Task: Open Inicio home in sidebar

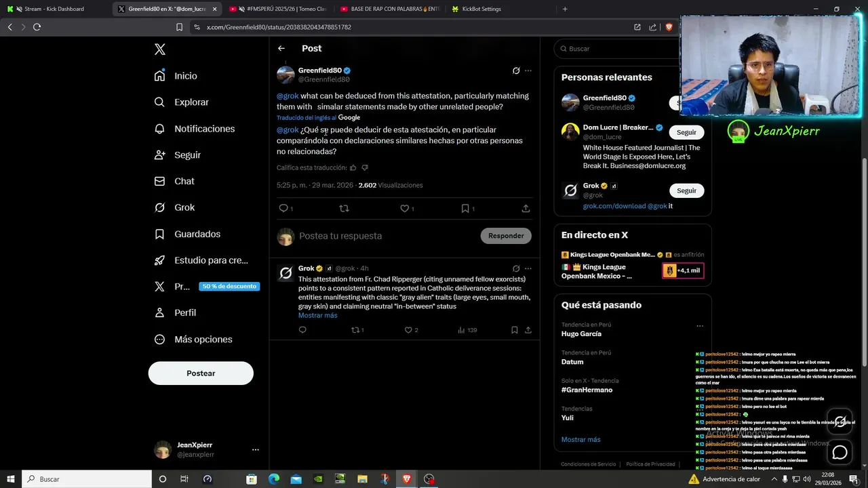Action: (x=176, y=76)
